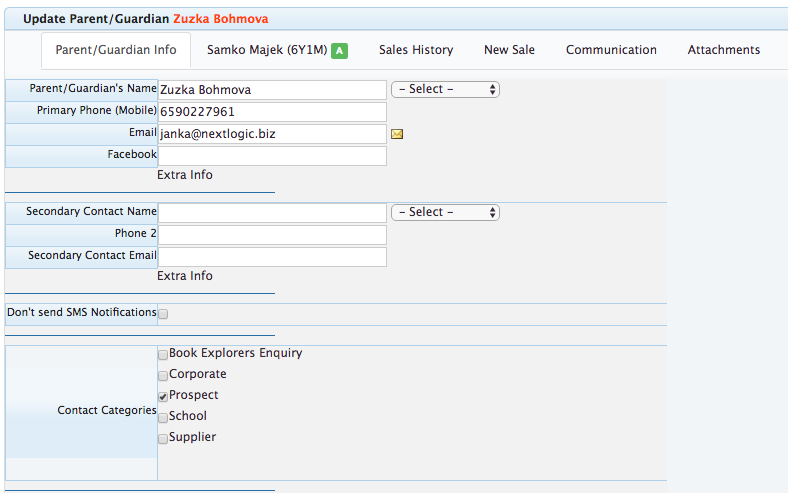Viewport: 788px width, 493px height.
Task: Check the School category box
Action: (163, 418)
